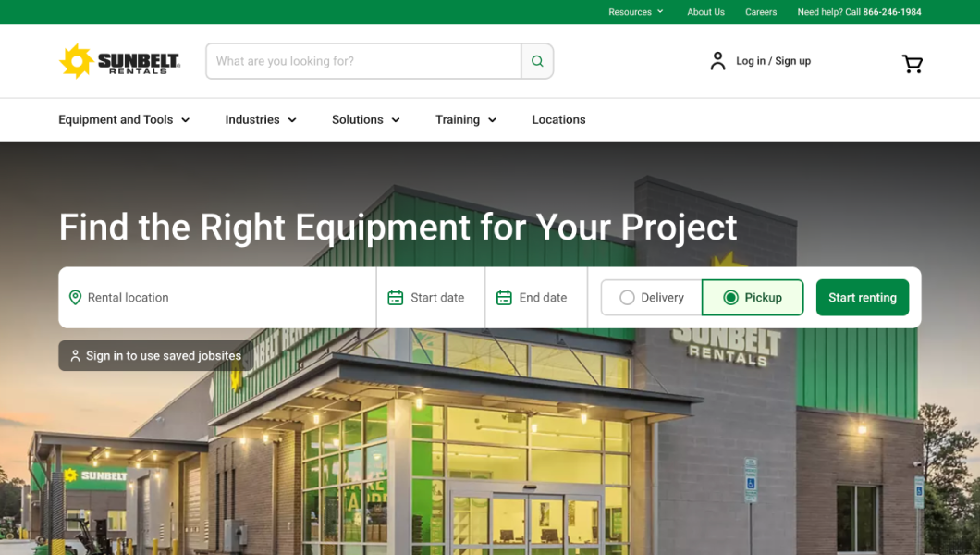The width and height of the screenshot is (980, 555).
Task: Click the magnifying glass search icon
Action: click(537, 61)
